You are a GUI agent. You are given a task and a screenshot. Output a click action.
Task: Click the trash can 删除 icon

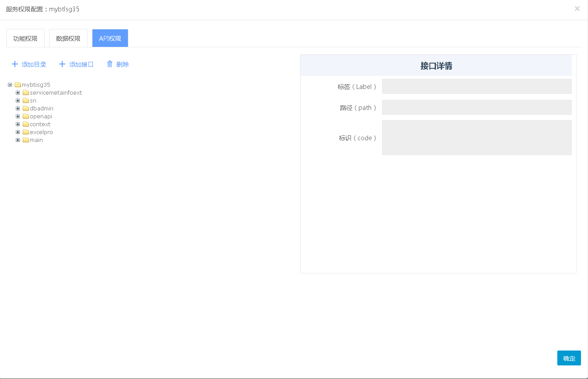(110, 64)
